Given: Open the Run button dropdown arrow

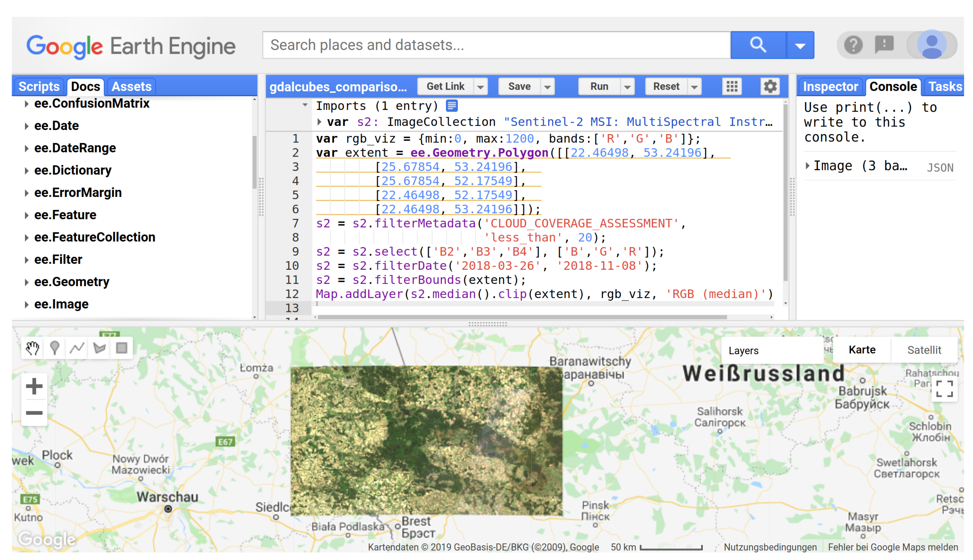Looking at the screenshot, I should click(627, 87).
